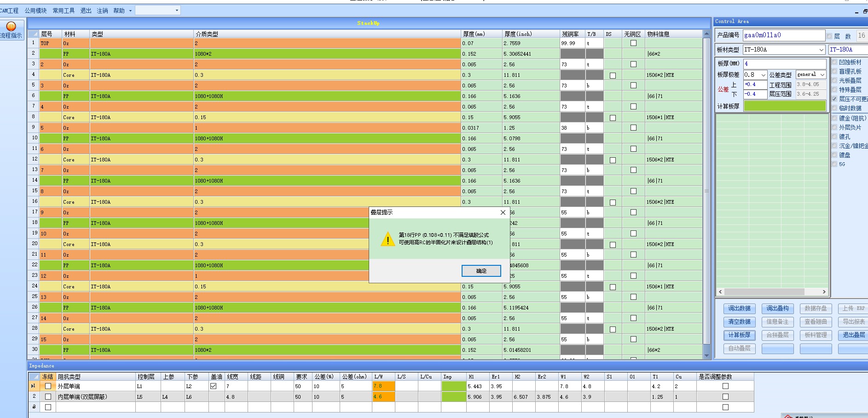
Task: Expand the 公差类型 general dropdown
Action: pyautogui.click(x=822, y=74)
